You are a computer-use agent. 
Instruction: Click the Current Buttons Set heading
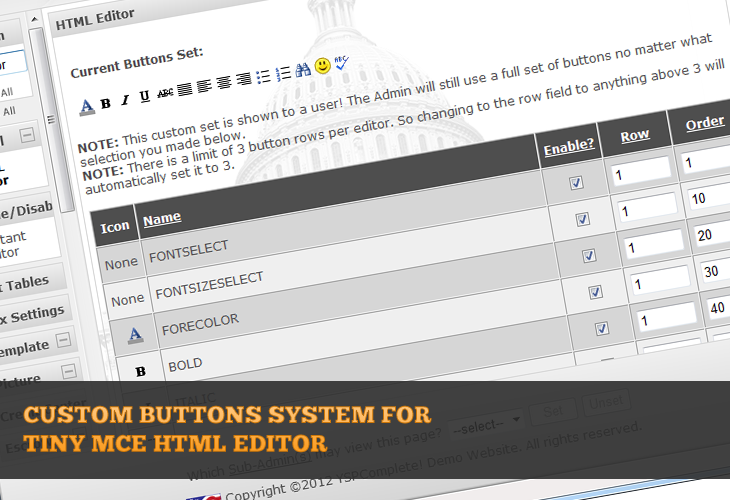tap(137, 62)
